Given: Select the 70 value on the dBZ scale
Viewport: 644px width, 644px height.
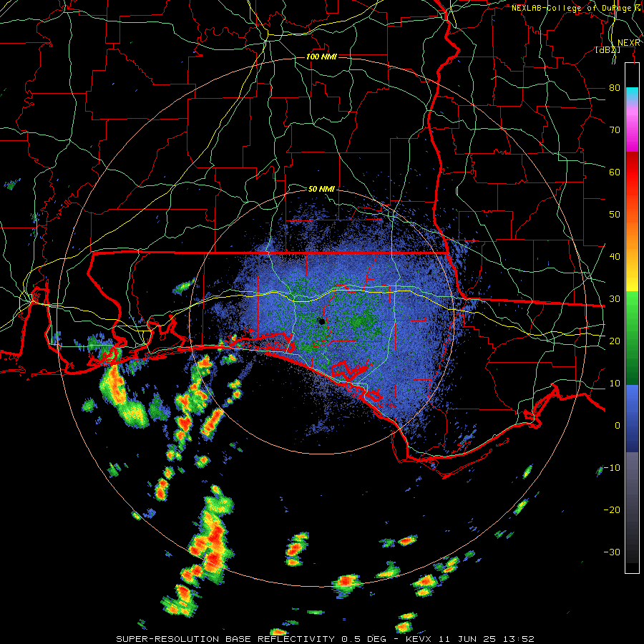Looking at the screenshot, I should click(615, 130).
